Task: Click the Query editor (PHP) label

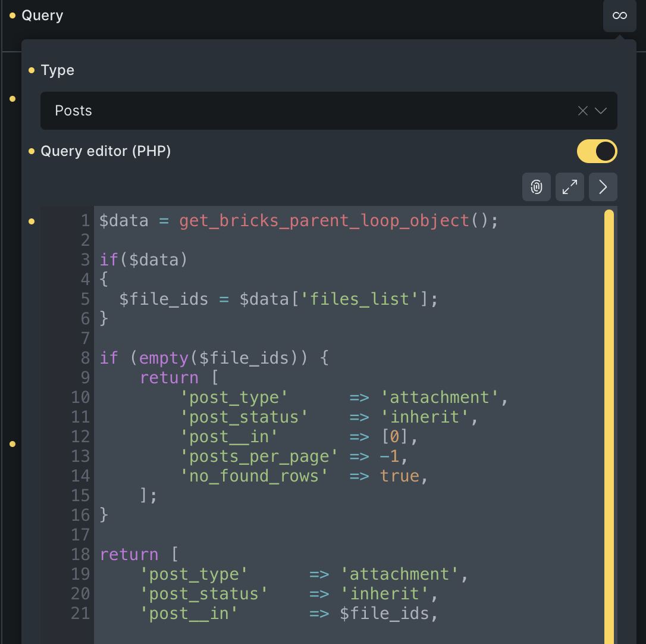Action: click(106, 151)
